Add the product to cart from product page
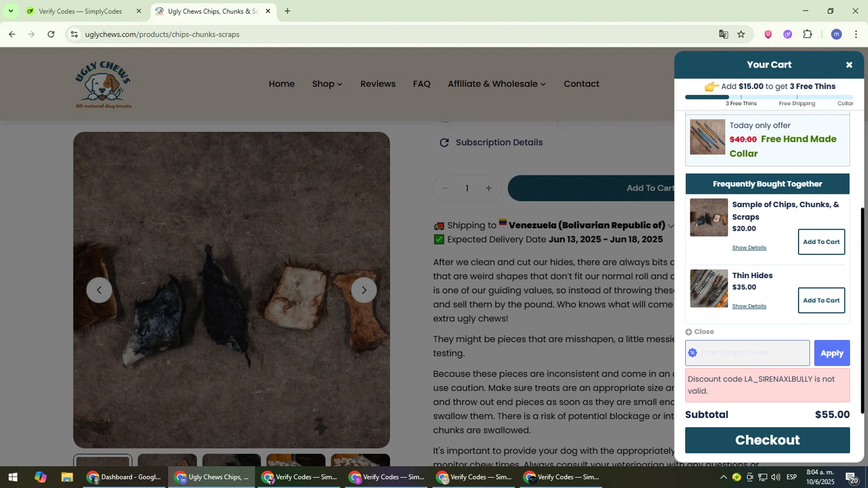This screenshot has width=868, height=488. click(x=591, y=188)
